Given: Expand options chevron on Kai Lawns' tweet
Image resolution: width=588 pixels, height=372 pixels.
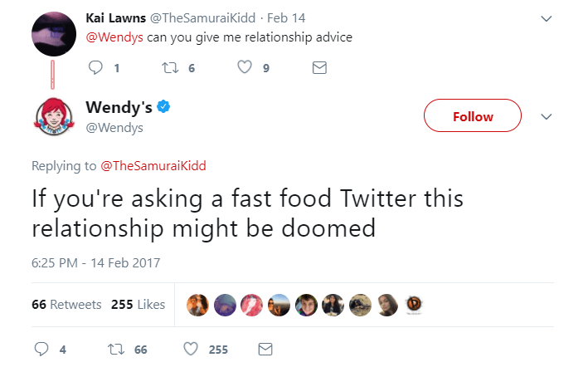Looking at the screenshot, I should click(x=545, y=18).
